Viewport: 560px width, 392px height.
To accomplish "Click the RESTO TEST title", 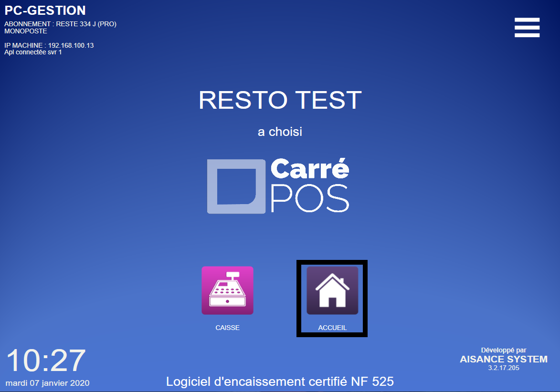I will [x=280, y=100].
